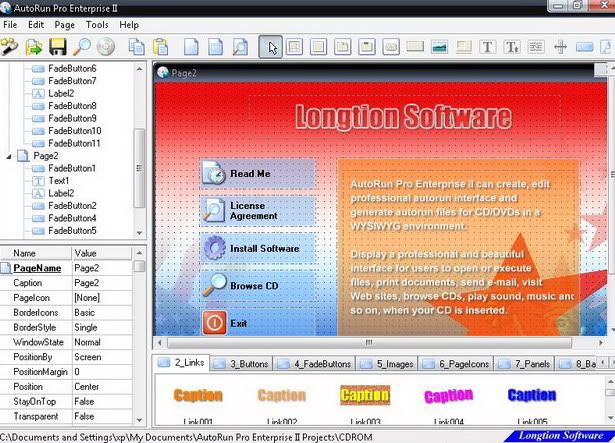The height and width of the screenshot is (443, 615).
Task: Click the Read Me button on canvas
Action: pos(258,173)
